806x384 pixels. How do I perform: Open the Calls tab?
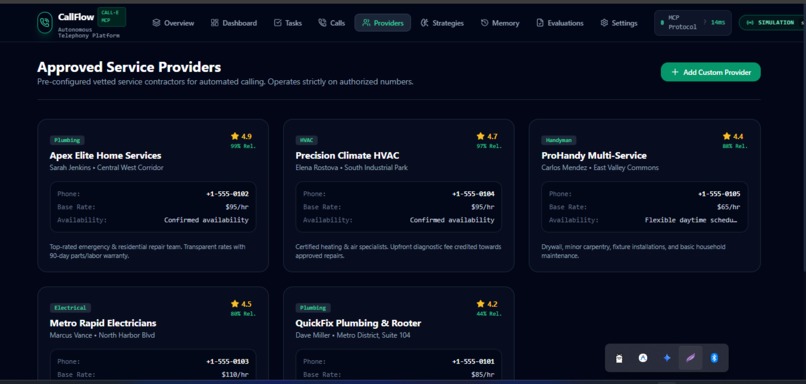(332, 23)
